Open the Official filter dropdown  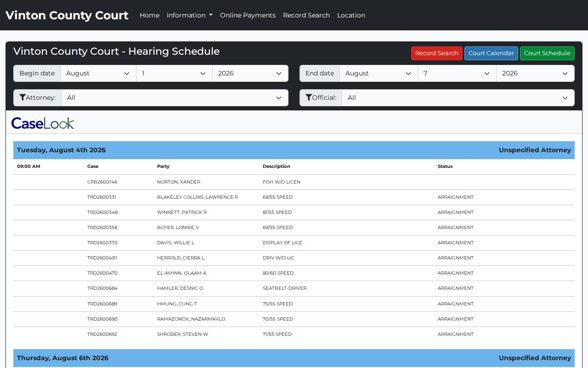[458, 98]
